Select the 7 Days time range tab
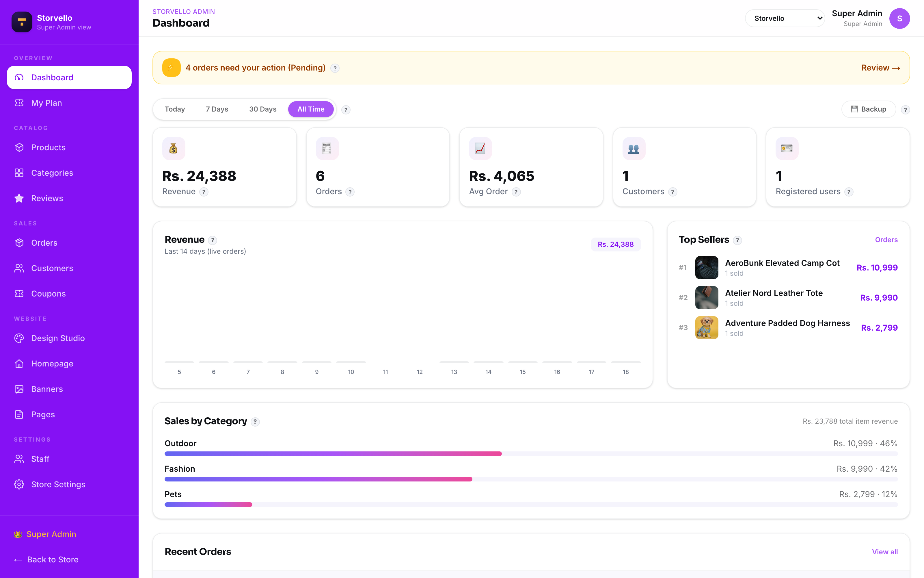The height and width of the screenshot is (578, 924). [x=217, y=109]
